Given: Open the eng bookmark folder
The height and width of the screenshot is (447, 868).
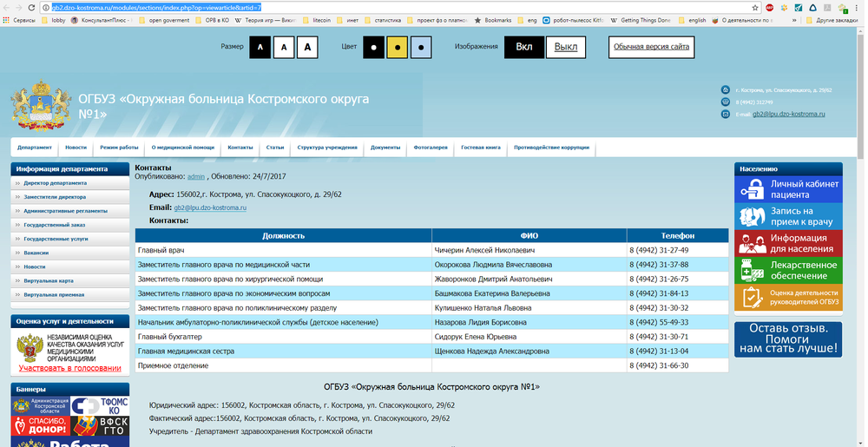Looking at the screenshot, I should tap(527, 21).
